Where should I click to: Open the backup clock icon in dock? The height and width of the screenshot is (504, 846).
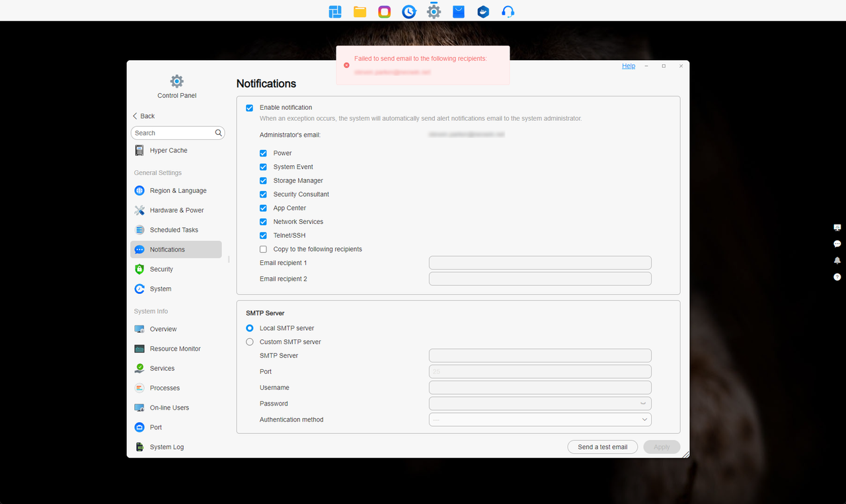408,11
